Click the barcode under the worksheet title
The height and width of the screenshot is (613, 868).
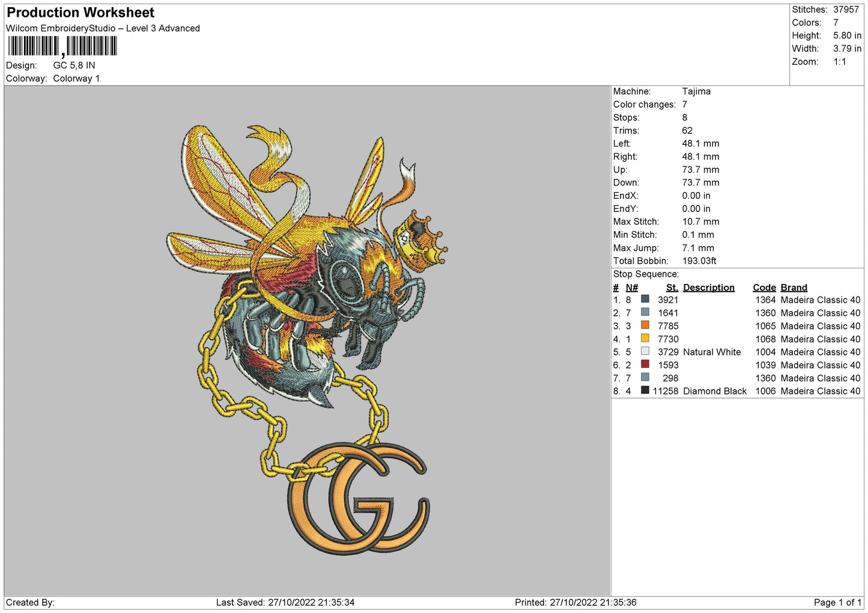point(62,46)
